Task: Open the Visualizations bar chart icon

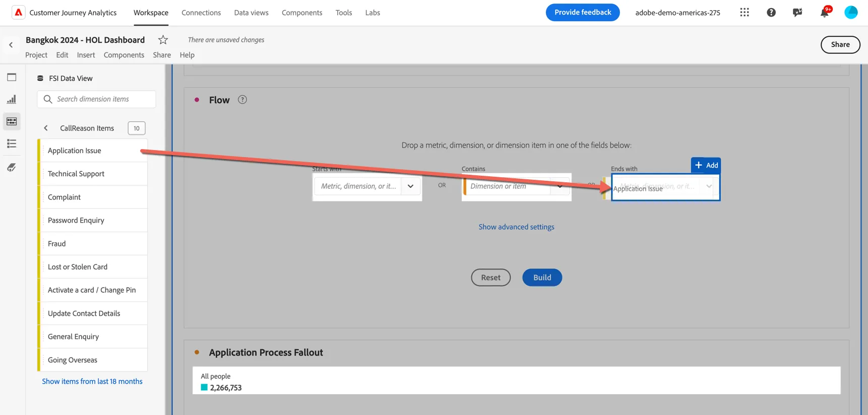Action: coord(12,99)
